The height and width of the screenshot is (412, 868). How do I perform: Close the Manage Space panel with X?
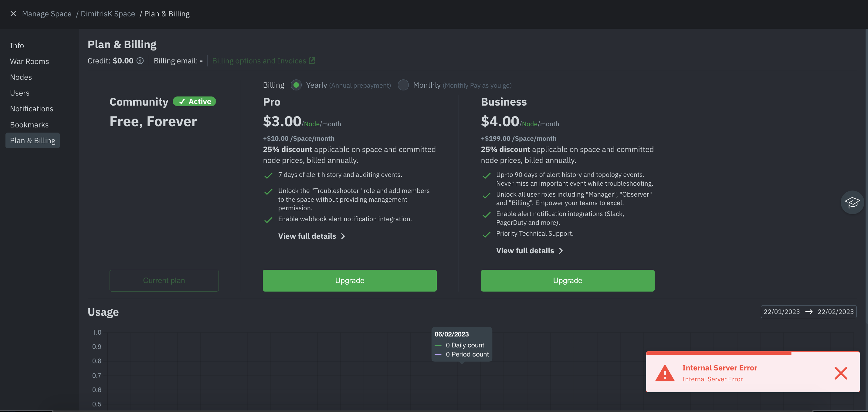pyautogui.click(x=13, y=14)
